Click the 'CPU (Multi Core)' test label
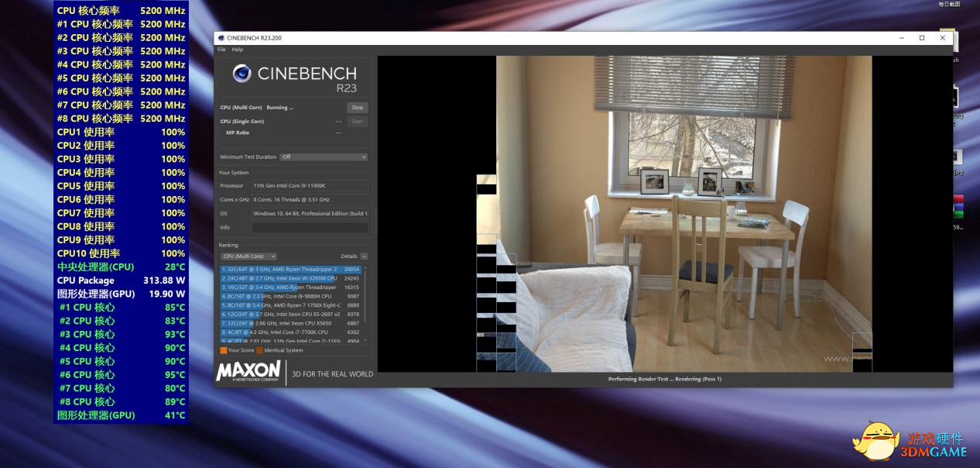Image resolution: width=980 pixels, height=468 pixels. pyautogui.click(x=242, y=108)
